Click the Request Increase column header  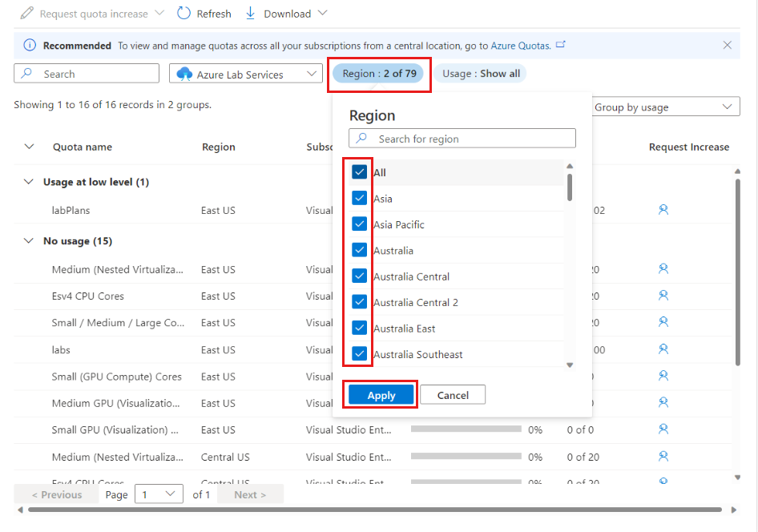689,147
